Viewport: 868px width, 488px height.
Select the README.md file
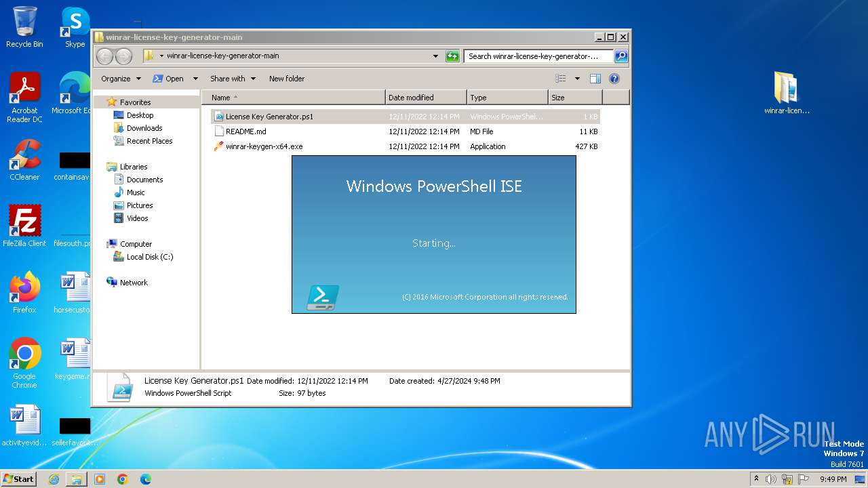(405, 131)
